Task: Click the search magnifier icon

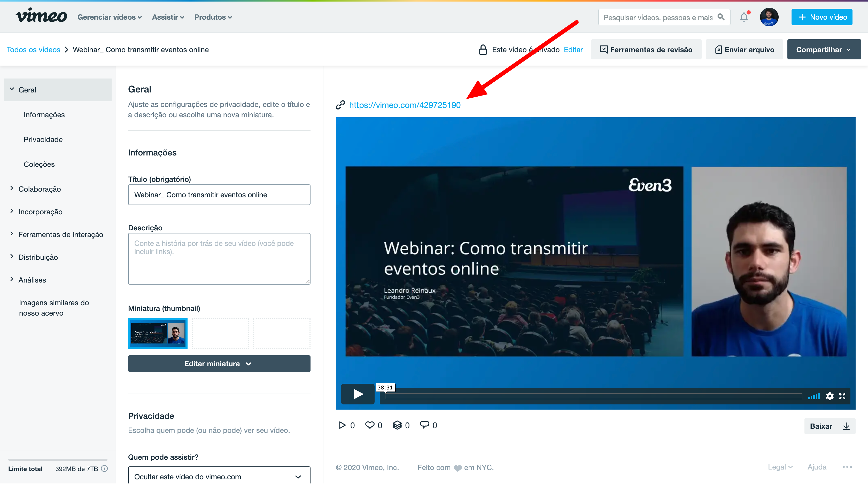Action: coord(721,17)
